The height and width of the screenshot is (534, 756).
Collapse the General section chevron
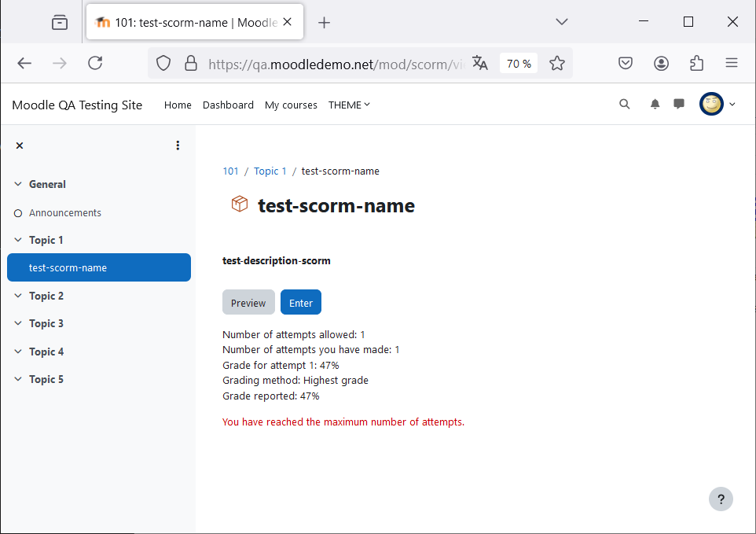coord(18,184)
